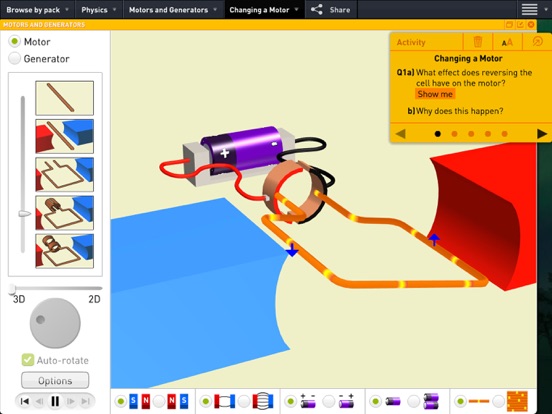
Task: Select the loop with one-piece commutator thumbnail
Action: pos(64,213)
